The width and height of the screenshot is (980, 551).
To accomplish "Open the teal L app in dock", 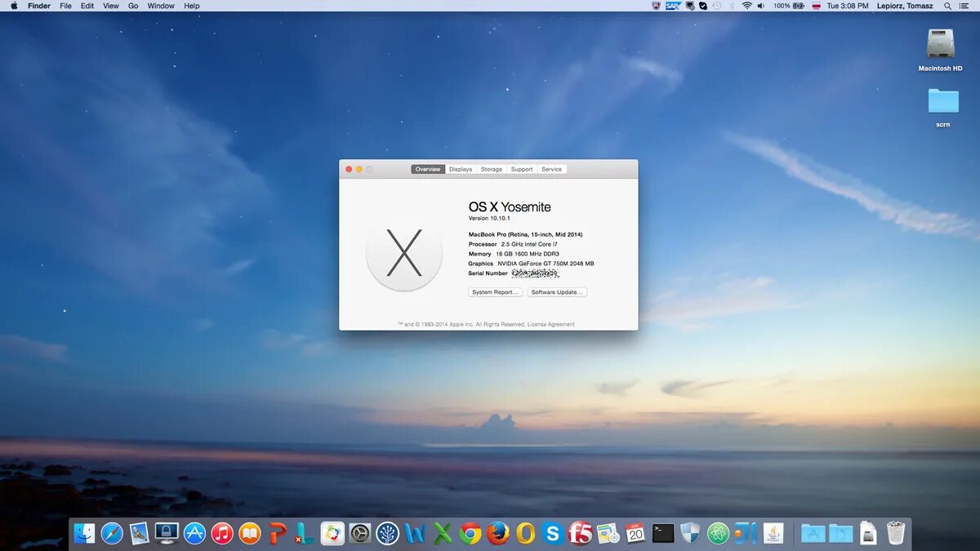I will coord(305,534).
